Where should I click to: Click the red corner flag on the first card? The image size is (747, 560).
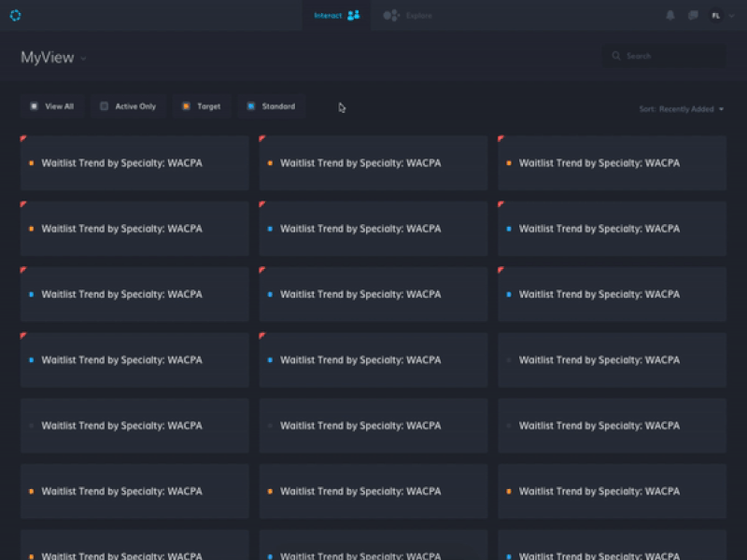(x=24, y=136)
